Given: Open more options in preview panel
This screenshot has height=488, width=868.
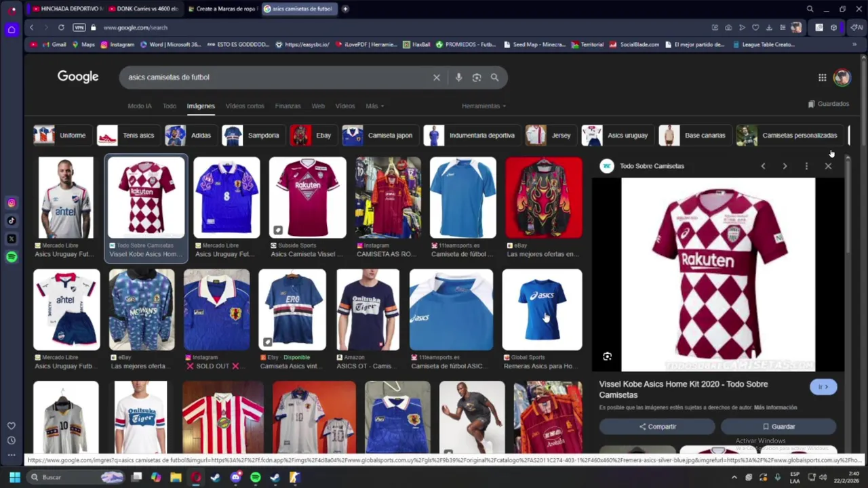Looking at the screenshot, I should point(806,166).
